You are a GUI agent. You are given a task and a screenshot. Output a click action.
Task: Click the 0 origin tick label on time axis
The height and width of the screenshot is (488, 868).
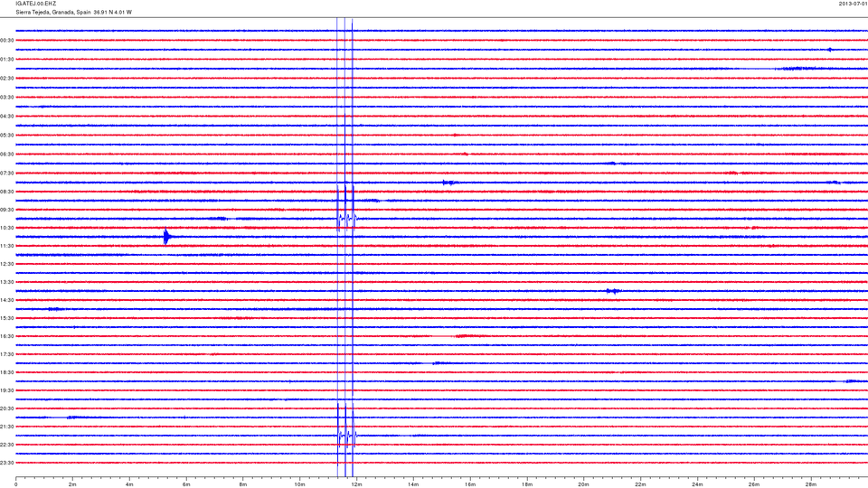[16, 484]
